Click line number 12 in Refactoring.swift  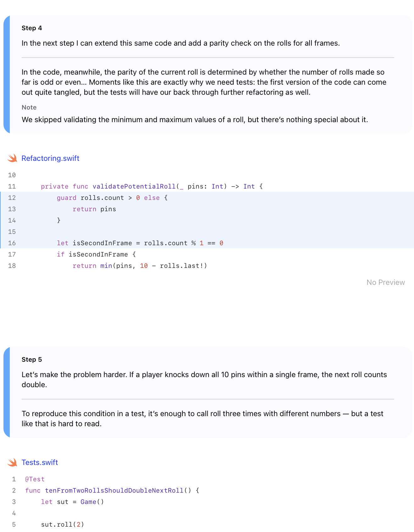[12, 198]
